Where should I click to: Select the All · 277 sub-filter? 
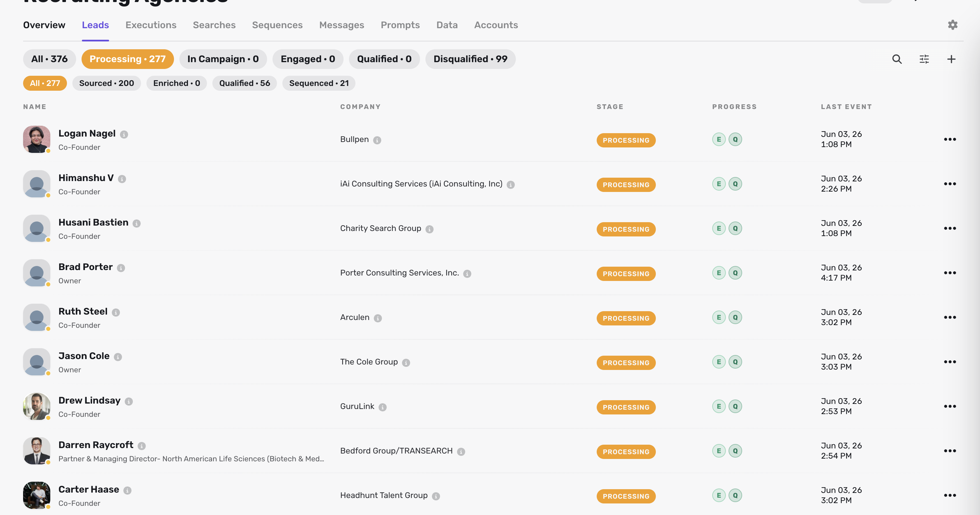point(45,83)
